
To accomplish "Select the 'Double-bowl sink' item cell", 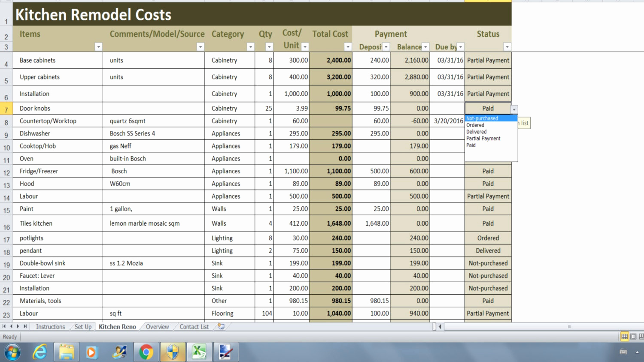I will (x=58, y=263).
